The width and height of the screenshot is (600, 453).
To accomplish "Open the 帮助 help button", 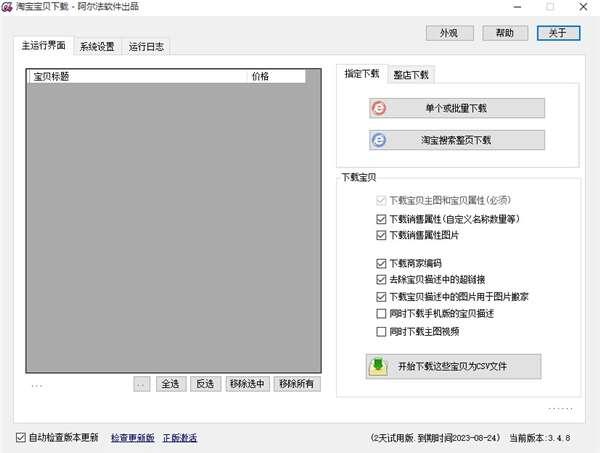I will 505,33.
